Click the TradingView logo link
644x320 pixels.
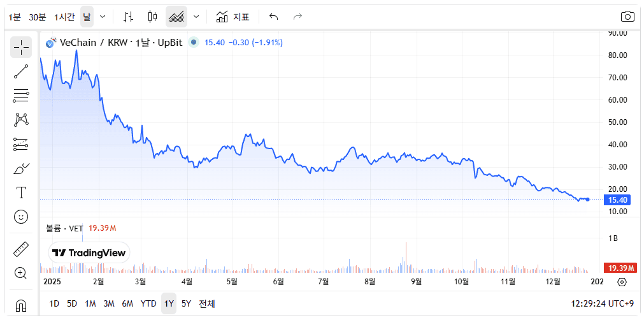point(89,252)
